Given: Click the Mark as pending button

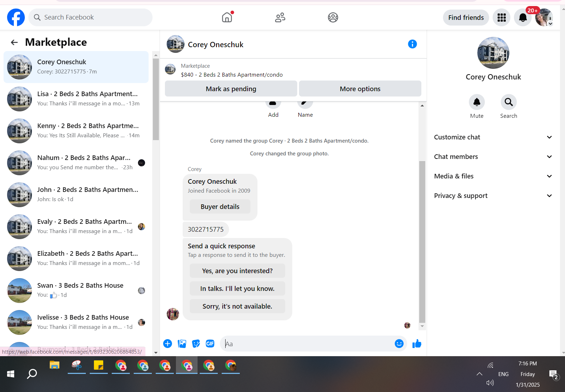Looking at the screenshot, I should click(x=231, y=89).
